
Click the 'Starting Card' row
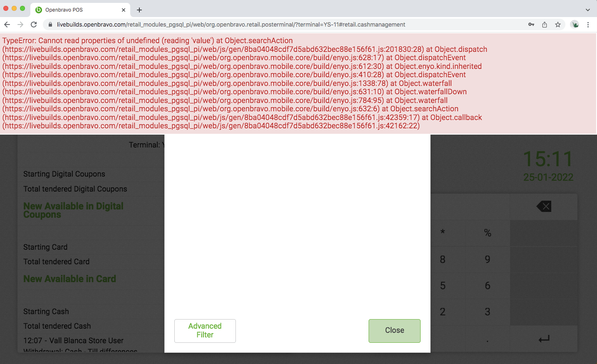[91, 247]
